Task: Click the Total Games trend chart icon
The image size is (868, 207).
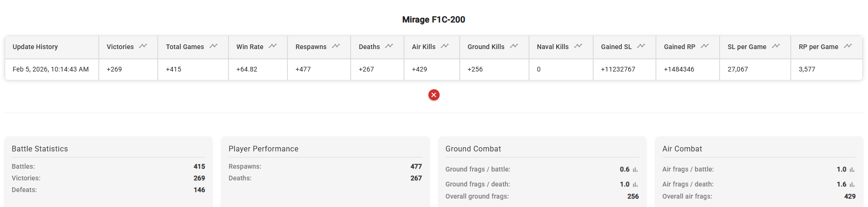Action: click(213, 46)
